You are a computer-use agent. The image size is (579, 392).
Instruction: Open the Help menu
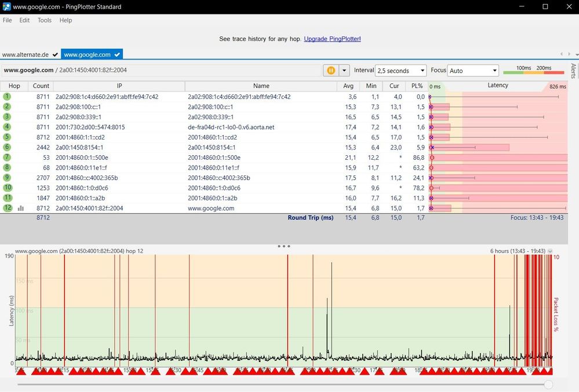(65, 20)
